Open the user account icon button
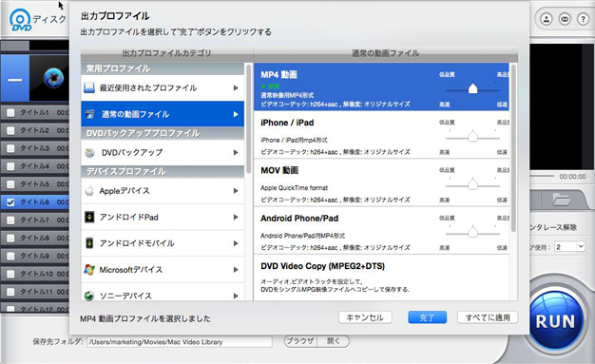595x364 pixels. pos(547,19)
